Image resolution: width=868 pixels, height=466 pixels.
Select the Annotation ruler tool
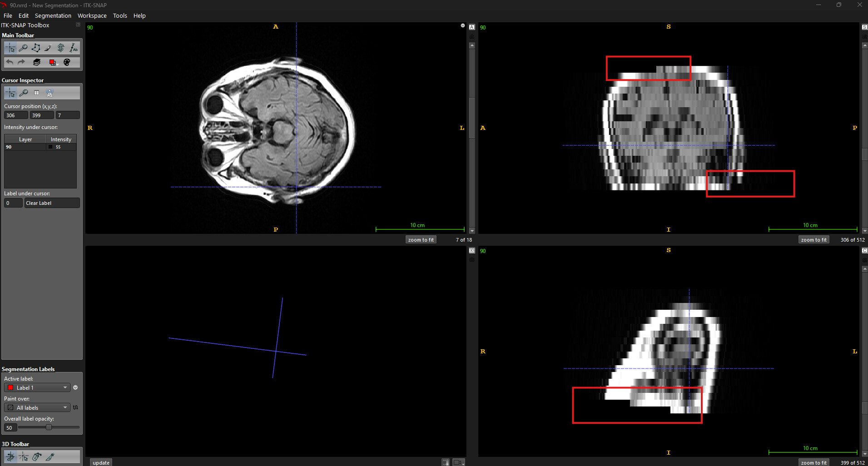73,48
